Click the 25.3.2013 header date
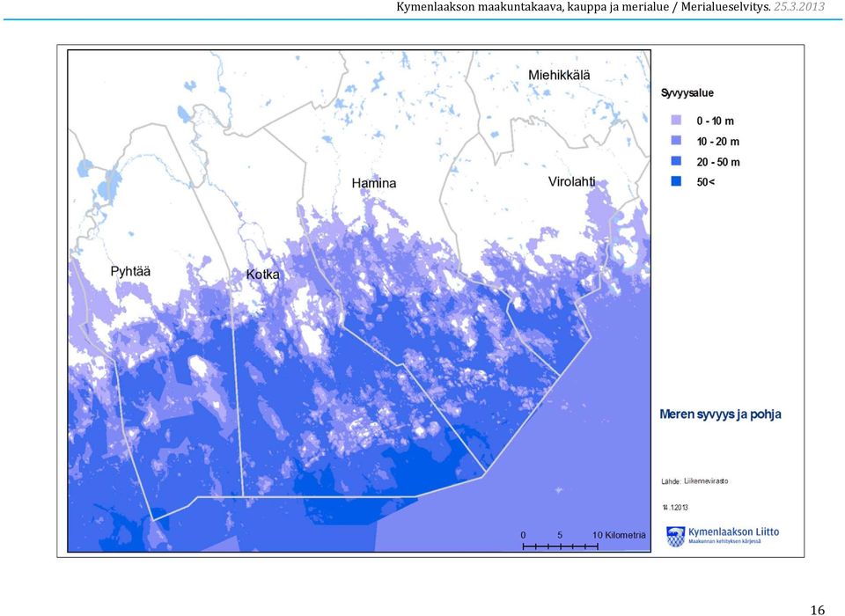Image resolution: width=845 pixels, height=616 pixels. [799, 7]
